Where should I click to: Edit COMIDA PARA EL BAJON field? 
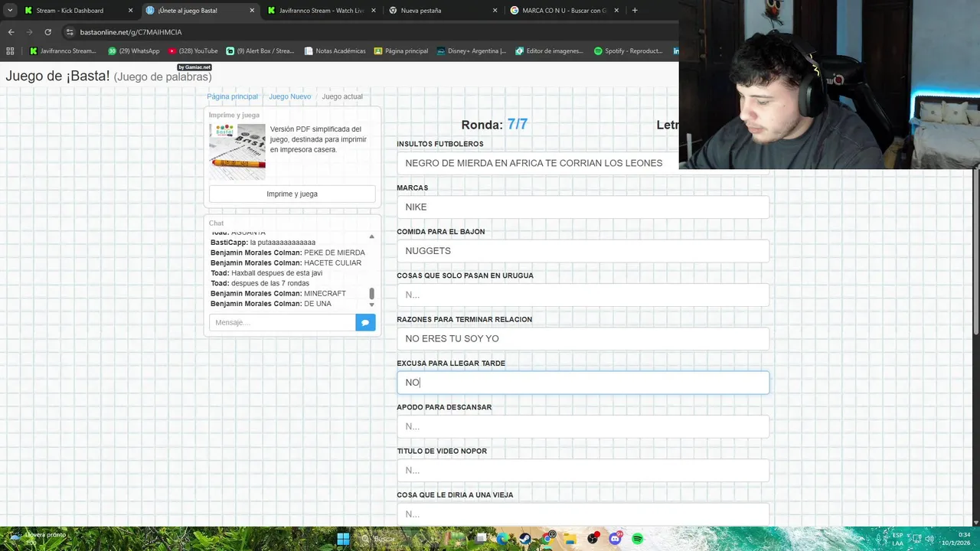[x=583, y=250]
